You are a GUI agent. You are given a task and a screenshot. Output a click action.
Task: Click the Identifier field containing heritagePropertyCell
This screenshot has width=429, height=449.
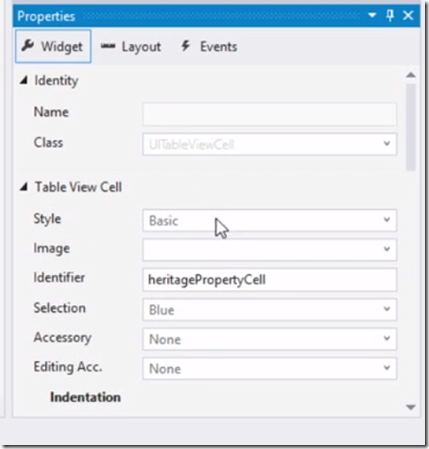[x=269, y=280]
